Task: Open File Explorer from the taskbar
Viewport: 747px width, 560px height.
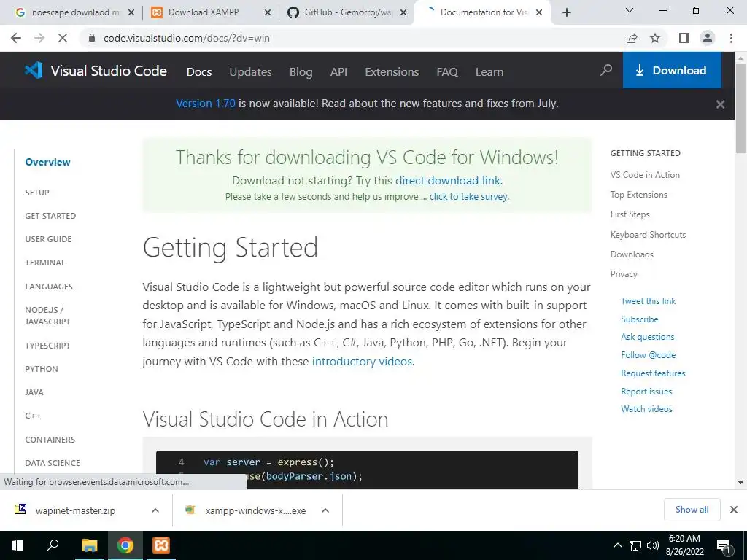Action: click(x=89, y=545)
